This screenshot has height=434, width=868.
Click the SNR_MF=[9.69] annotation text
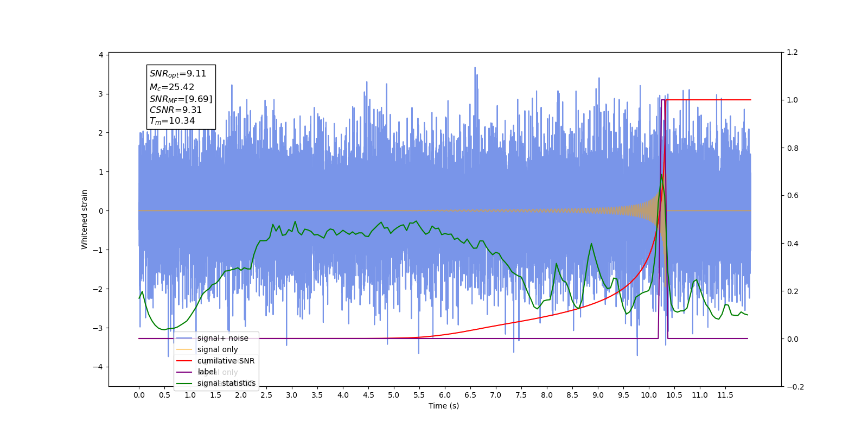[181, 99]
